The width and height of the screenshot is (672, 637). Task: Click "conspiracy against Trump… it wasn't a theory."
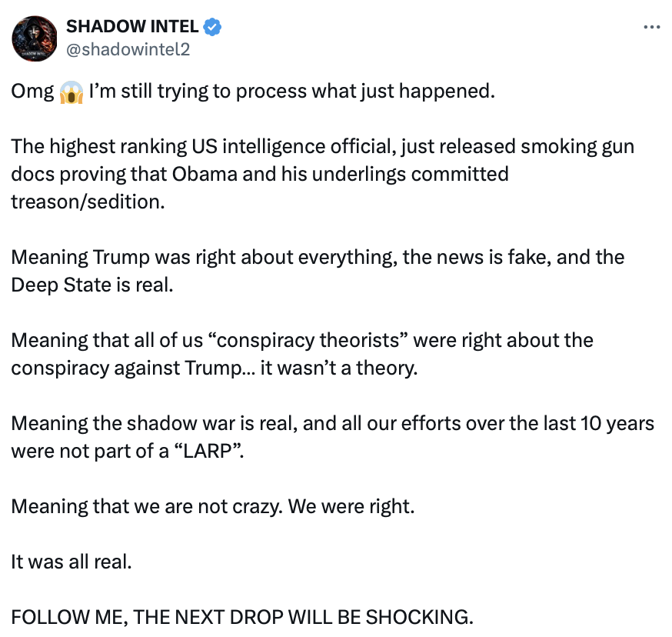click(214, 368)
